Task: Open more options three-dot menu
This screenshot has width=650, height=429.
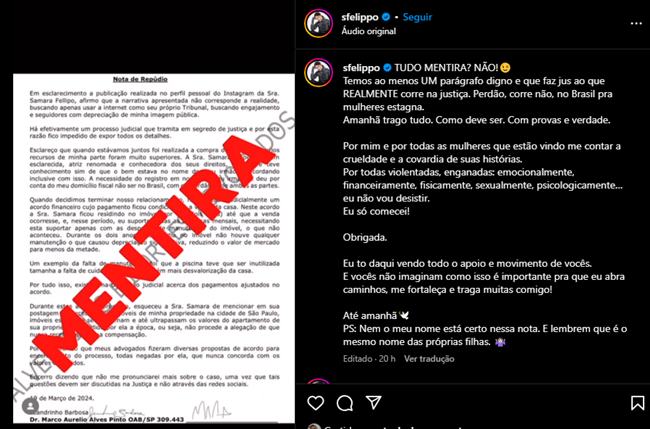Action: (636, 24)
